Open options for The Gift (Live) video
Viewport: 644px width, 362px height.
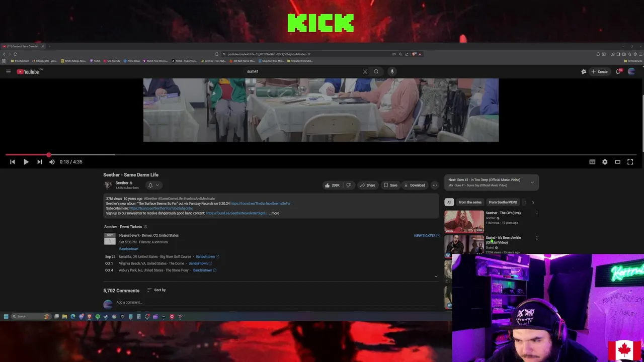[x=537, y=214]
